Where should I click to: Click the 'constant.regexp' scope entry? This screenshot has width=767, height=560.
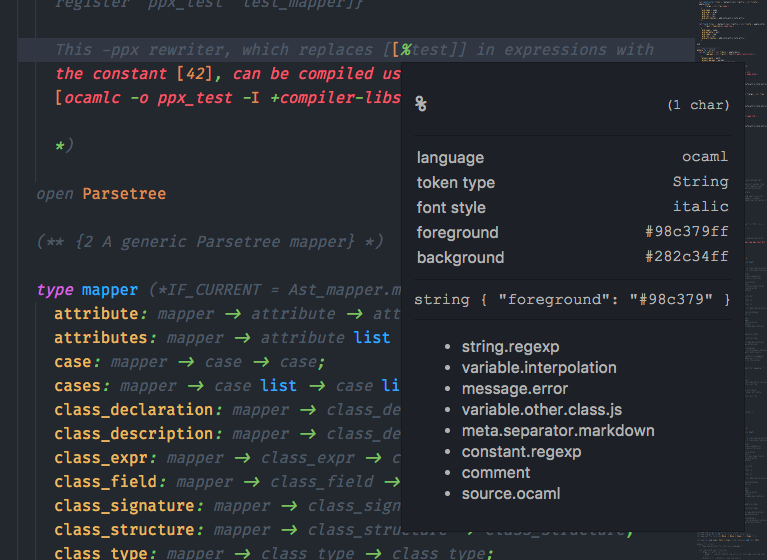pos(521,452)
